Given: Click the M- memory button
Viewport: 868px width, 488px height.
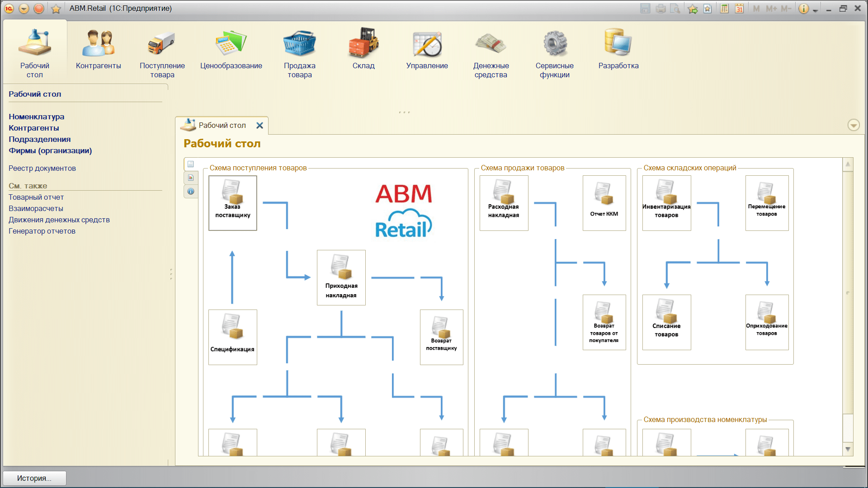Looking at the screenshot, I should [786, 9].
